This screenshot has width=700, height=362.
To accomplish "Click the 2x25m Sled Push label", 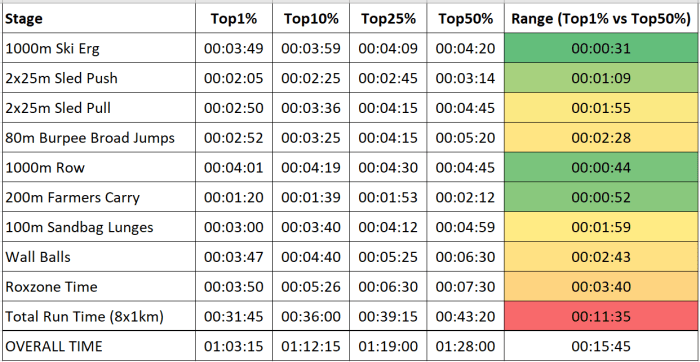I will [x=99, y=78].
